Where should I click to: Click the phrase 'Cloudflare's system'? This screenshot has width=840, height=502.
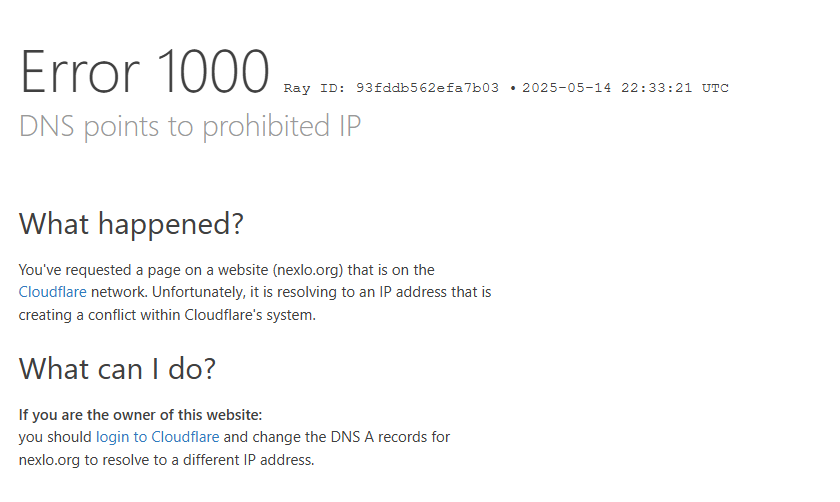tap(250, 315)
